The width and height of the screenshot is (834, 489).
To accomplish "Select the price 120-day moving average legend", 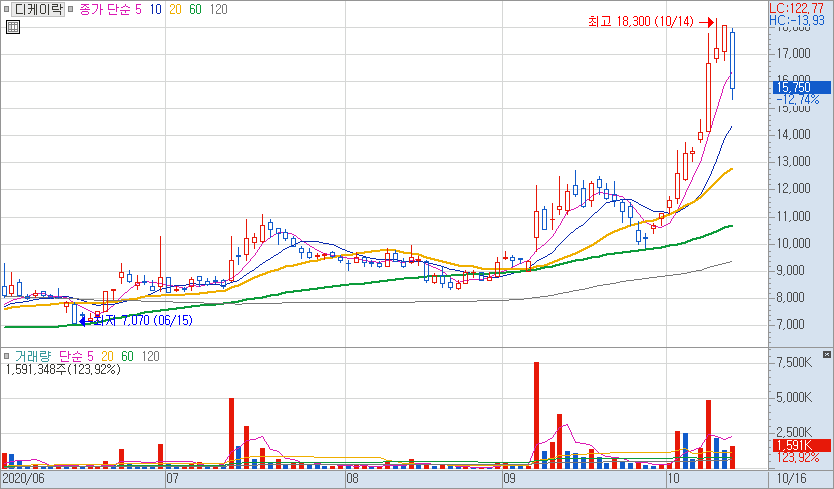I will pyautogui.click(x=219, y=9).
